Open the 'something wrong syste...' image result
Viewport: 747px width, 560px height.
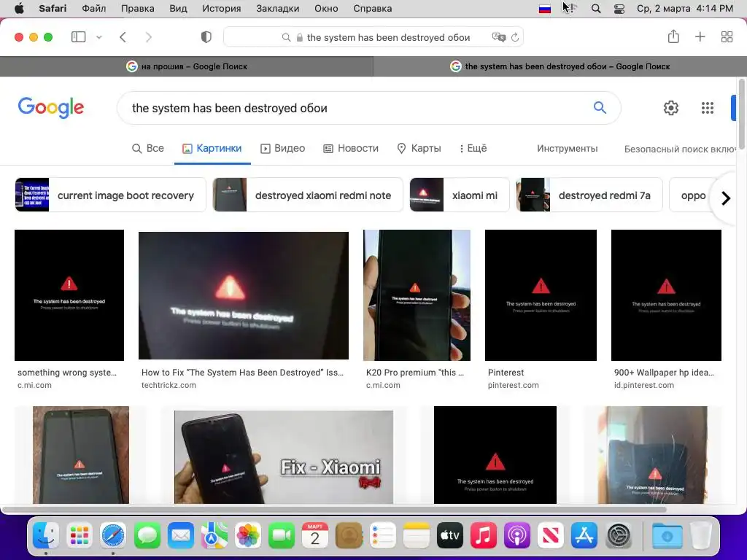[69, 295]
